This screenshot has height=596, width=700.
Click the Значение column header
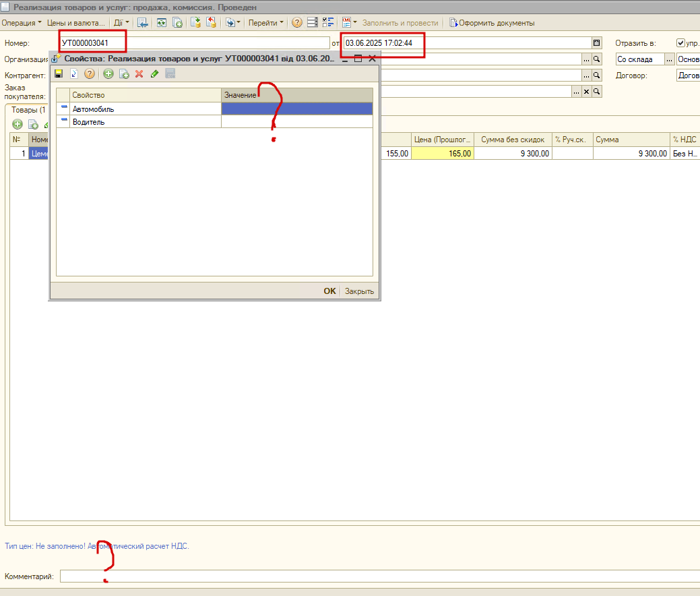(x=297, y=94)
